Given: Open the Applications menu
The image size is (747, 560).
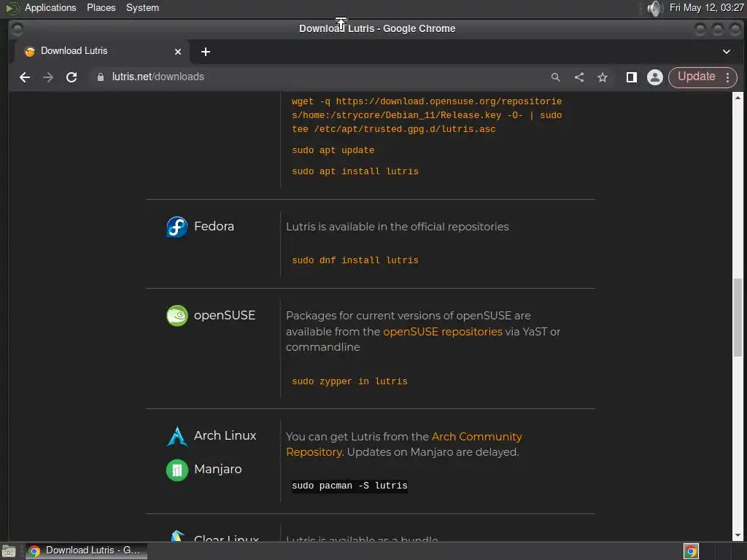Looking at the screenshot, I should (50, 7).
